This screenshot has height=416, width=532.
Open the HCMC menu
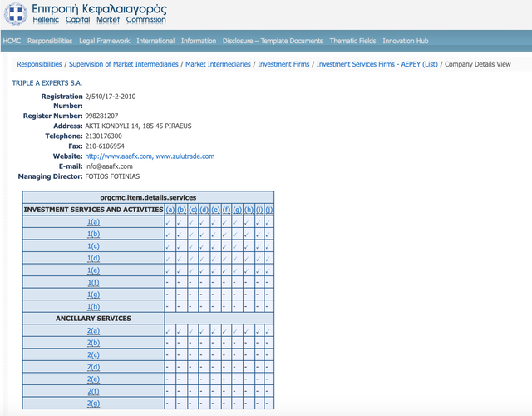[x=12, y=41]
